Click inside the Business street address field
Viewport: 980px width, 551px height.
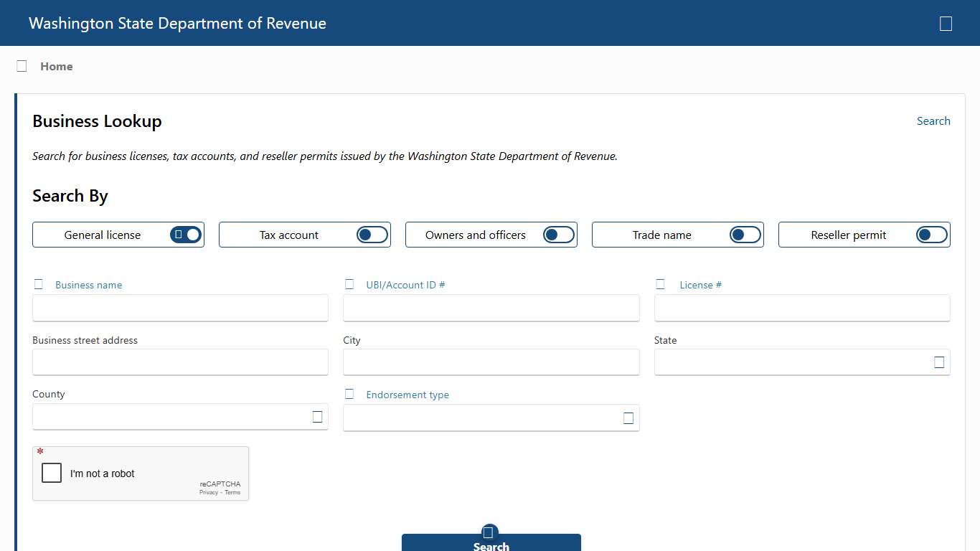179,362
